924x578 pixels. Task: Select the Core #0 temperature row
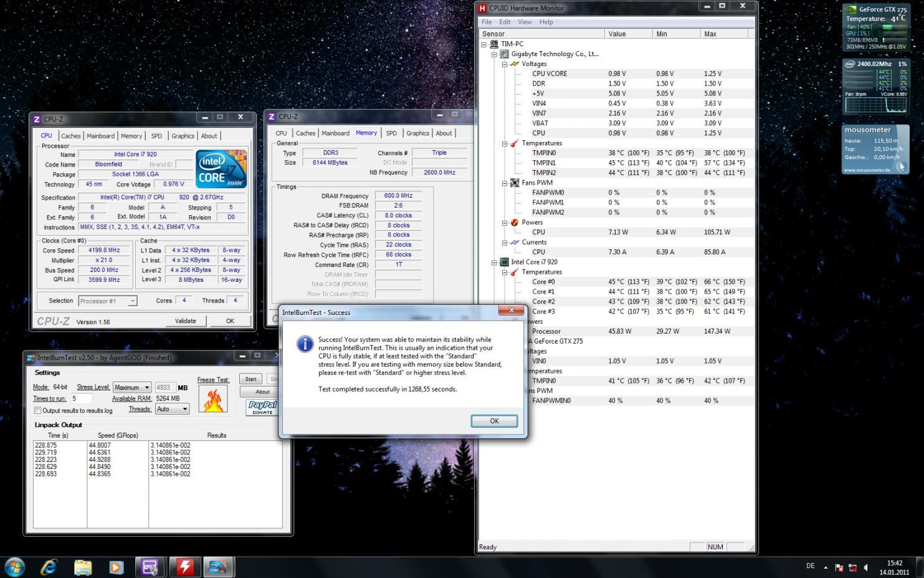(617, 282)
